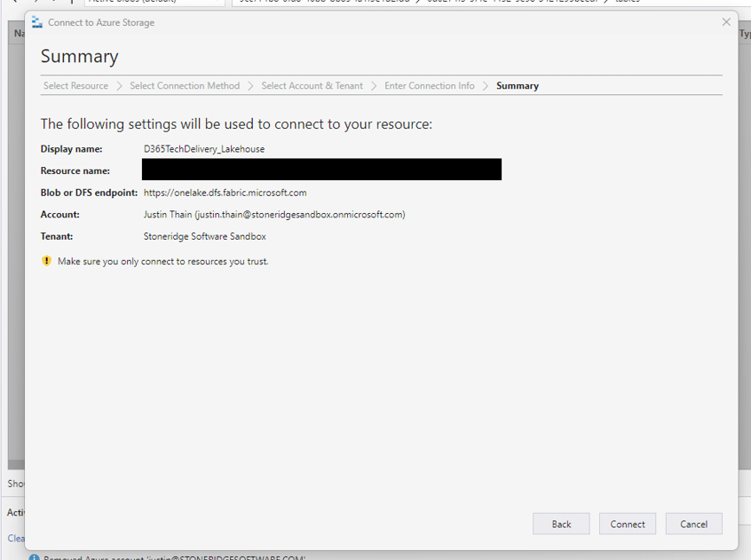Click the D365TechDelivery_Lakehouse display name
The image size is (751, 560).
click(204, 149)
